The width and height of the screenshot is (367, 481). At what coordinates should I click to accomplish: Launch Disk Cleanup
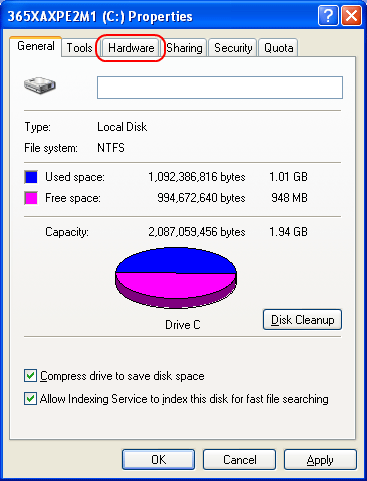click(x=302, y=320)
